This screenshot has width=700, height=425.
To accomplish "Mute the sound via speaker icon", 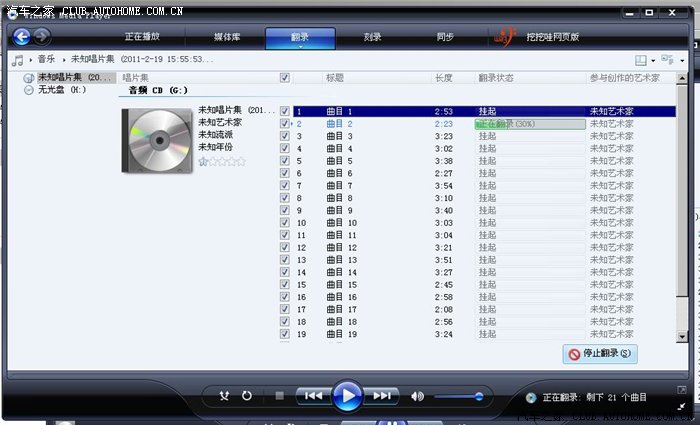I will coord(417,396).
